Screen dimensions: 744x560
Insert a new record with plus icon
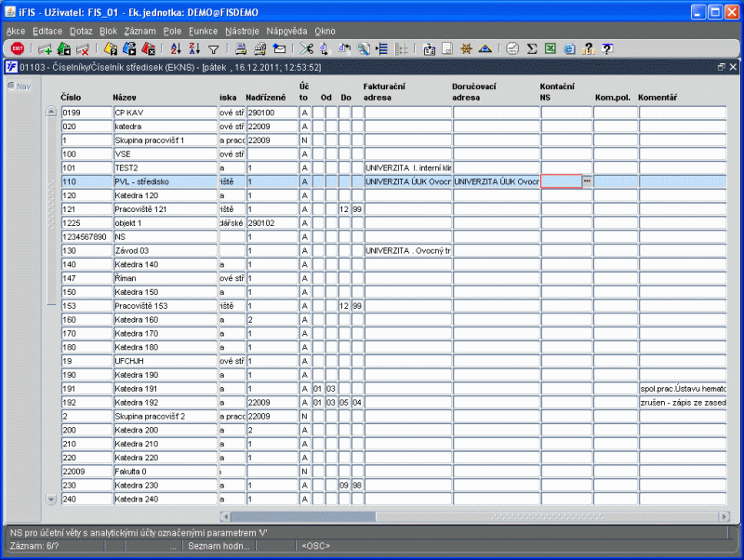coord(45,48)
